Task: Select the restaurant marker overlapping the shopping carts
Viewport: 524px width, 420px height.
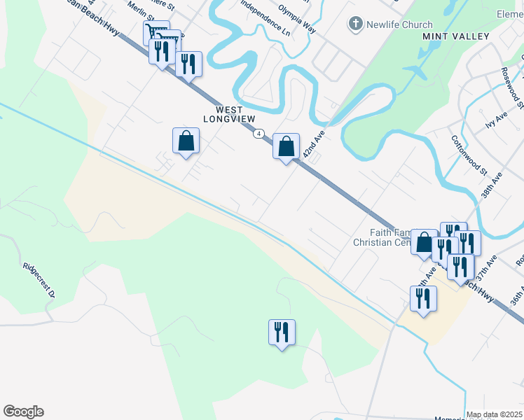Action: pos(162,54)
